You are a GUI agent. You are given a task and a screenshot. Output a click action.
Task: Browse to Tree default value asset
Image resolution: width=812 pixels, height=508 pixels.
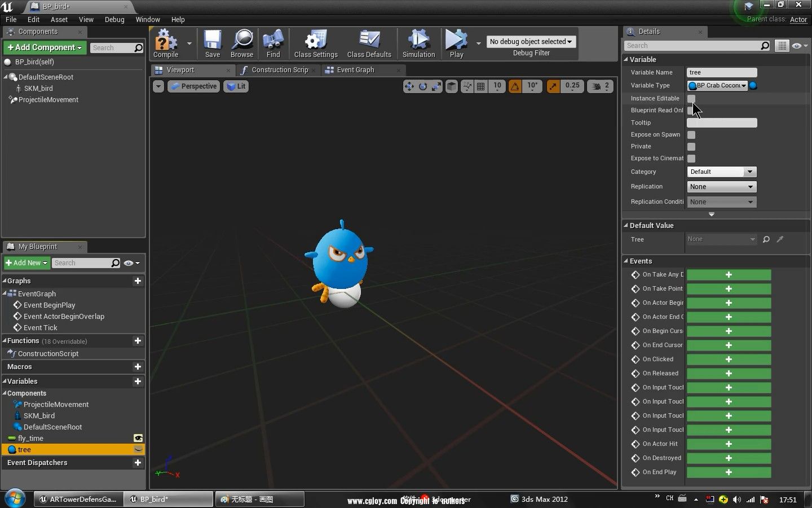point(766,239)
